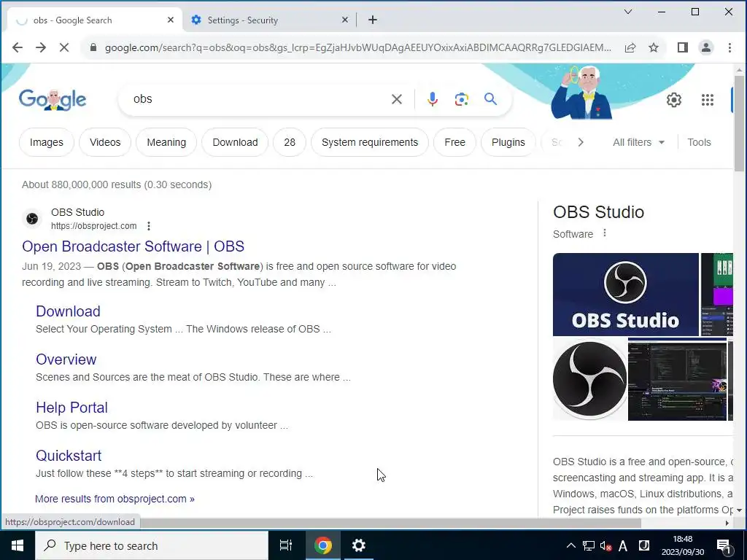Show hidden system tray icons
Screen dimensions: 747x560
[x=570, y=545]
